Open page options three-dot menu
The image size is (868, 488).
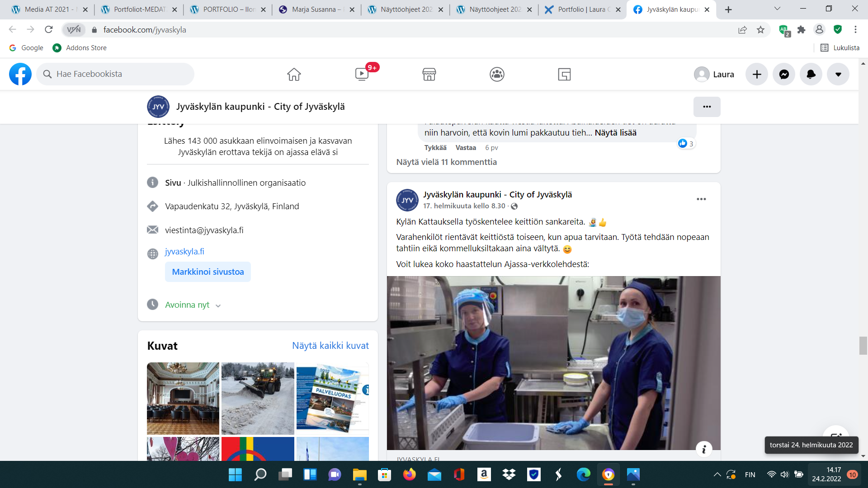coord(707,107)
